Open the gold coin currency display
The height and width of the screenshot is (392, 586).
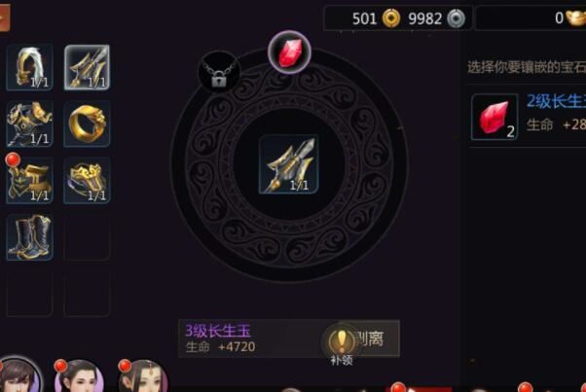tap(377, 18)
